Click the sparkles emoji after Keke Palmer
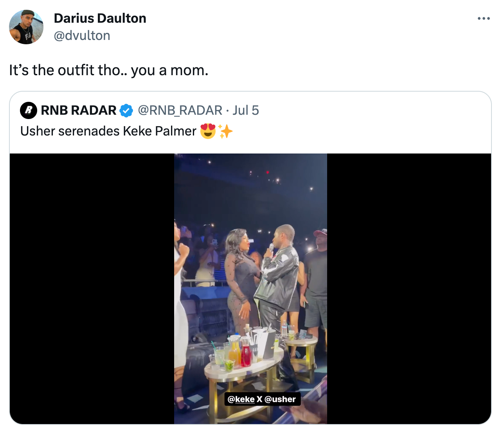504x437 pixels. tap(226, 131)
